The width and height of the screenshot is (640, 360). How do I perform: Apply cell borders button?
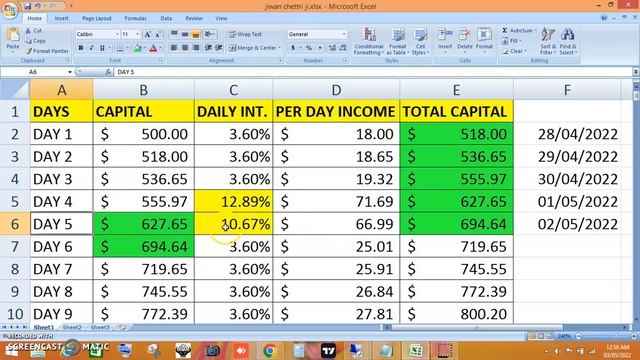tap(120, 48)
